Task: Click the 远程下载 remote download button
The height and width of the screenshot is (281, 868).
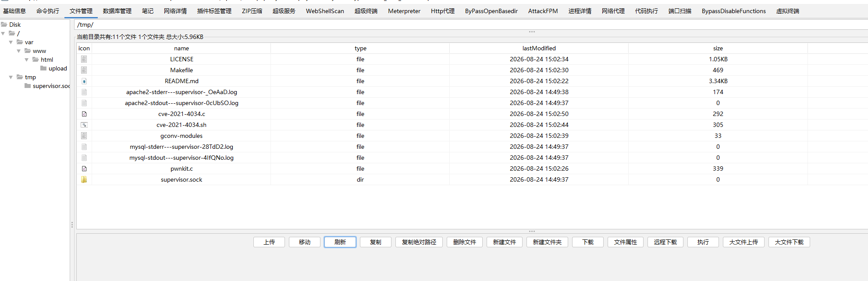Action: pos(665,242)
